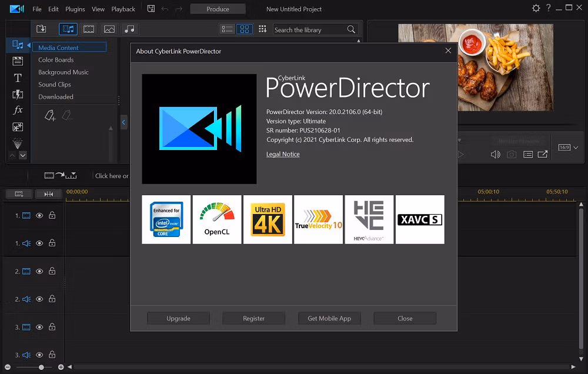Open the Effect Room fx icon
This screenshot has width=588, height=374.
tap(18, 110)
